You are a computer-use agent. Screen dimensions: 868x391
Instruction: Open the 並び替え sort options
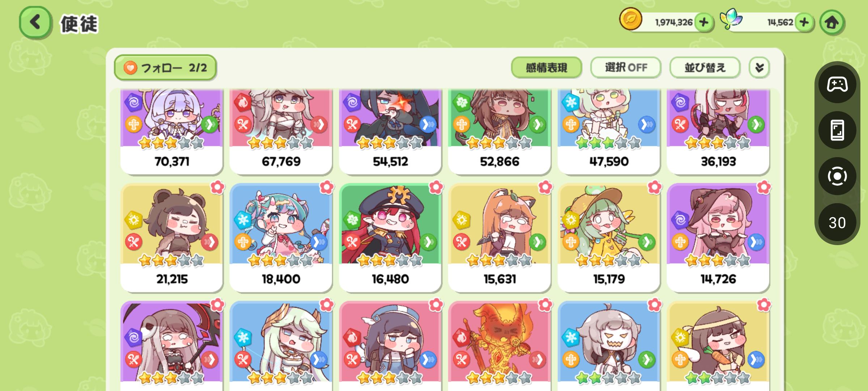[x=705, y=67]
